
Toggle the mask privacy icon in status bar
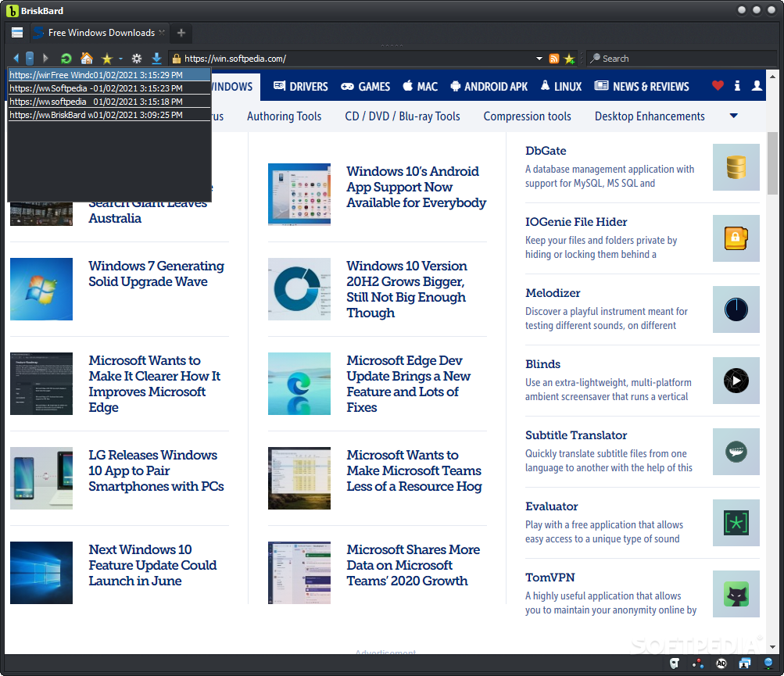coord(675,663)
